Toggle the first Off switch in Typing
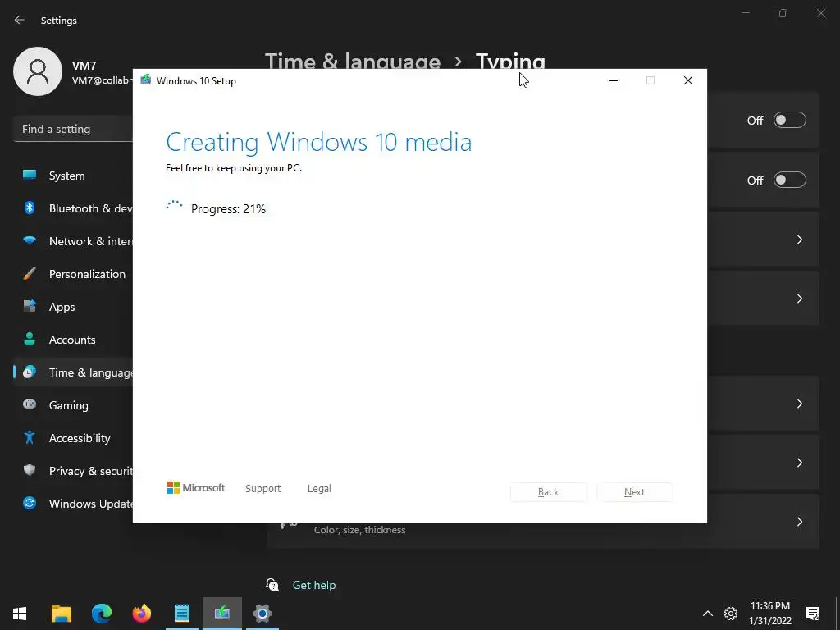This screenshot has width=840, height=630. [790, 120]
